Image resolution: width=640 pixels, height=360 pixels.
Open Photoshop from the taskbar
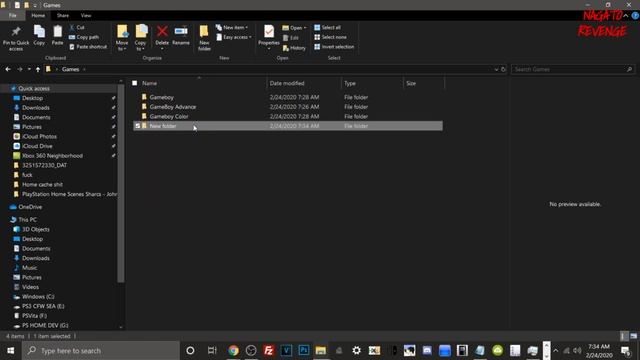pyautogui.click(x=304, y=351)
